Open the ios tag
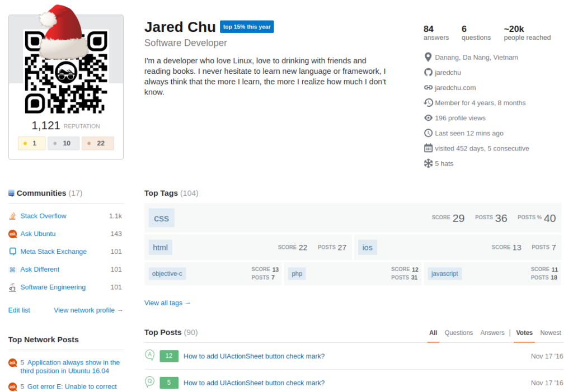Viewport: 573px width, 392px height. point(367,248)
